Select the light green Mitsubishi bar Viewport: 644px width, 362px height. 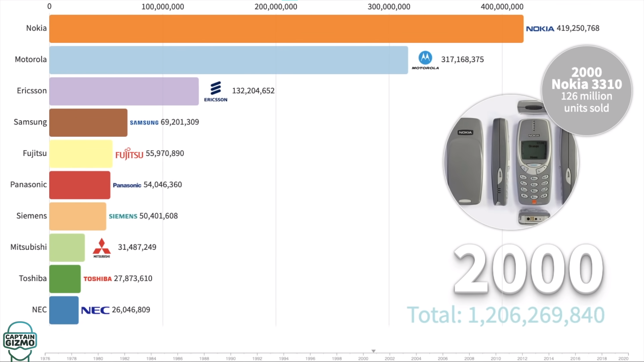click(67, 248)
